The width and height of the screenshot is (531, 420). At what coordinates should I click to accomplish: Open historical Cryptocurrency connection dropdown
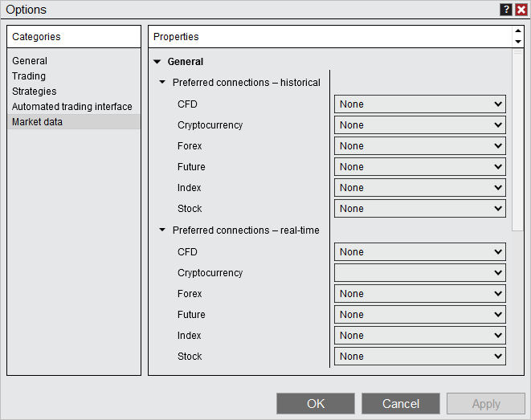pos(419,125)
